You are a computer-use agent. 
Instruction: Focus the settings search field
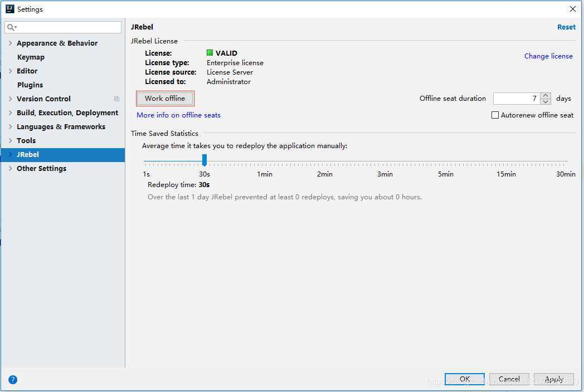(x=63, y=27)
